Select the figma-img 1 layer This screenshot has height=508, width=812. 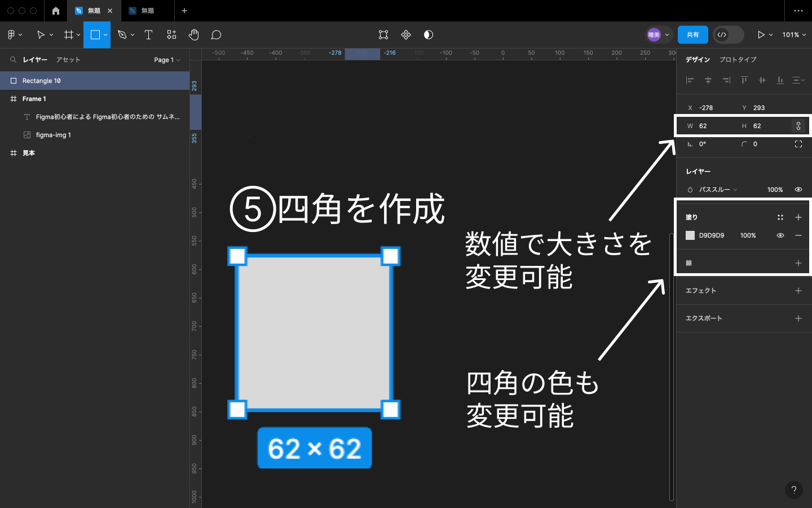(53, 135)
